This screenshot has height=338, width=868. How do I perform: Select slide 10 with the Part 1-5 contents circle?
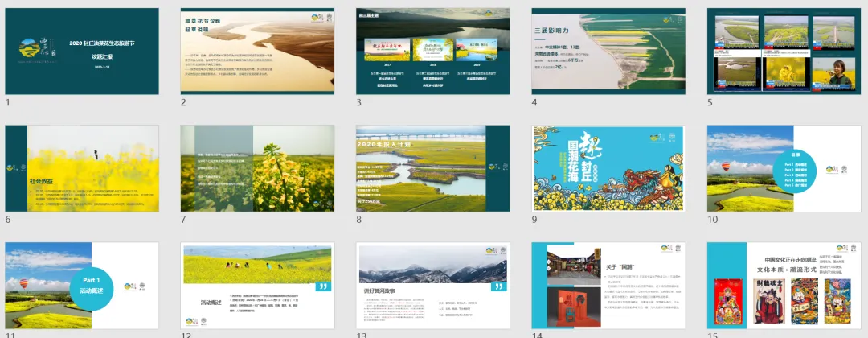784,168
